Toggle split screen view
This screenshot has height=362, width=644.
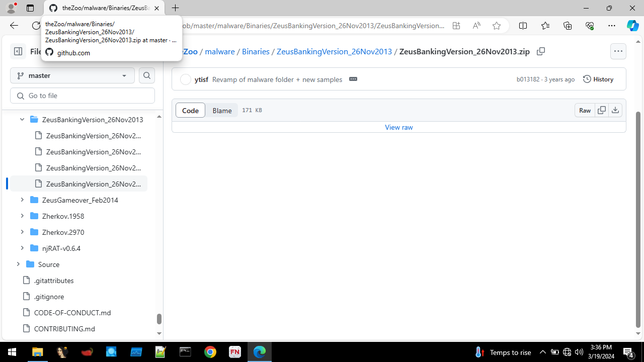523,26
